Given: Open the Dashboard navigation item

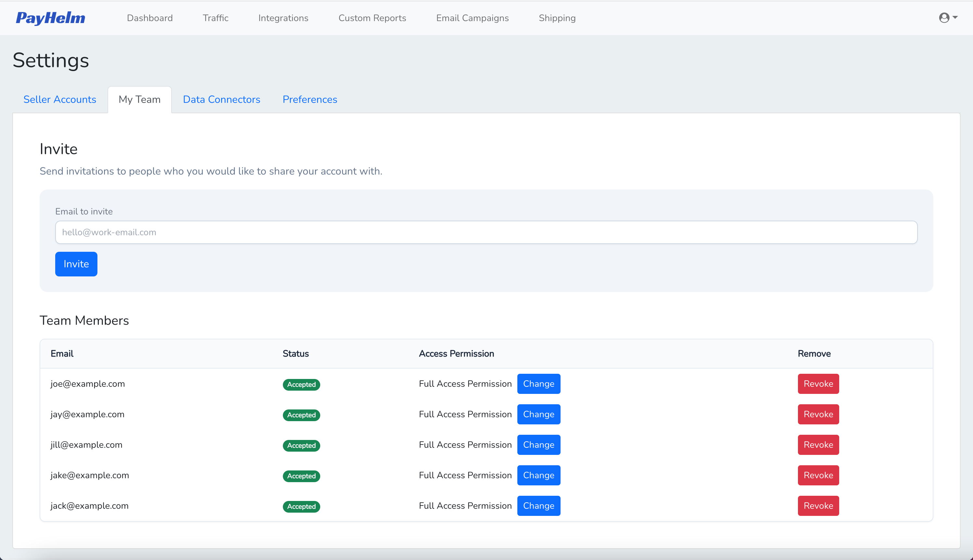Looking at the screenshot, I should (150, 18).
